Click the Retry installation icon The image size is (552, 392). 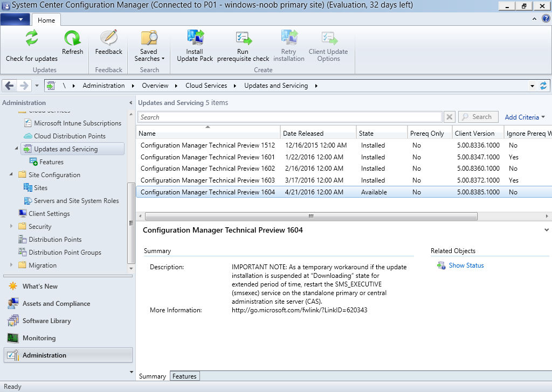289,38
